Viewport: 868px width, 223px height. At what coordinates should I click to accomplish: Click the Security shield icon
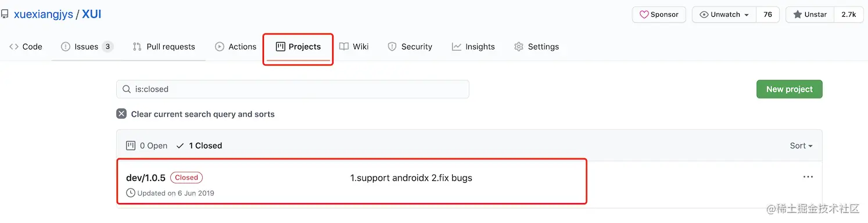click(x=392, y=47)
